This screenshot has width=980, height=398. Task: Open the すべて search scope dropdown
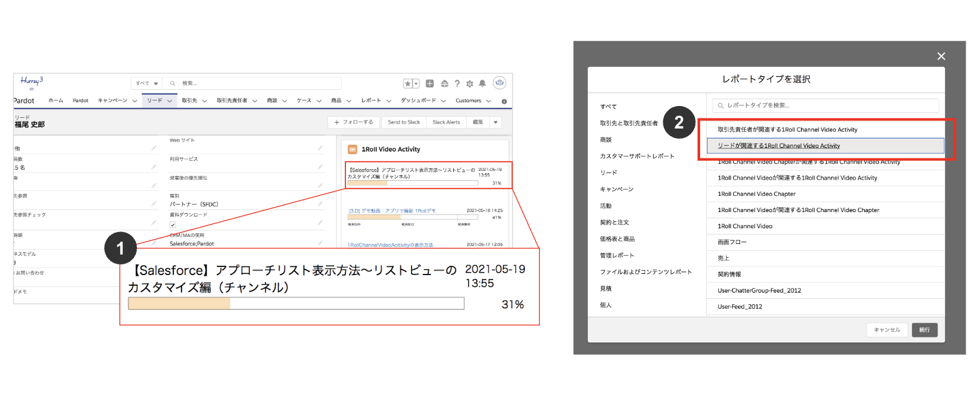[x=147, y=84]
